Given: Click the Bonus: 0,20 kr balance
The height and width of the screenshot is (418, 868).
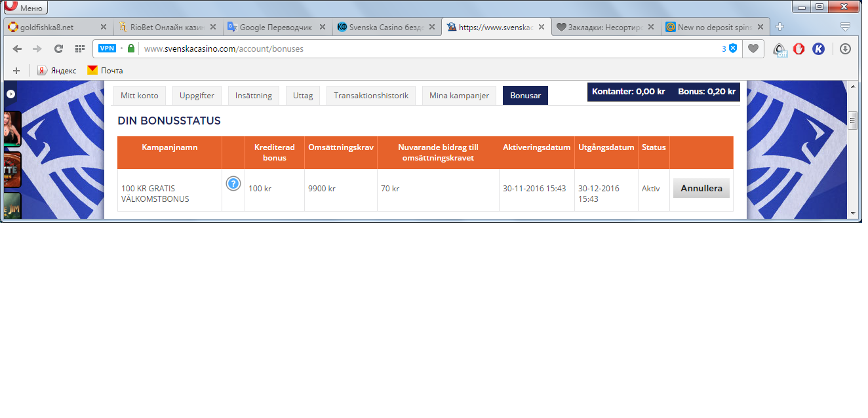Looking at the screenshot, I should [707, 92].
